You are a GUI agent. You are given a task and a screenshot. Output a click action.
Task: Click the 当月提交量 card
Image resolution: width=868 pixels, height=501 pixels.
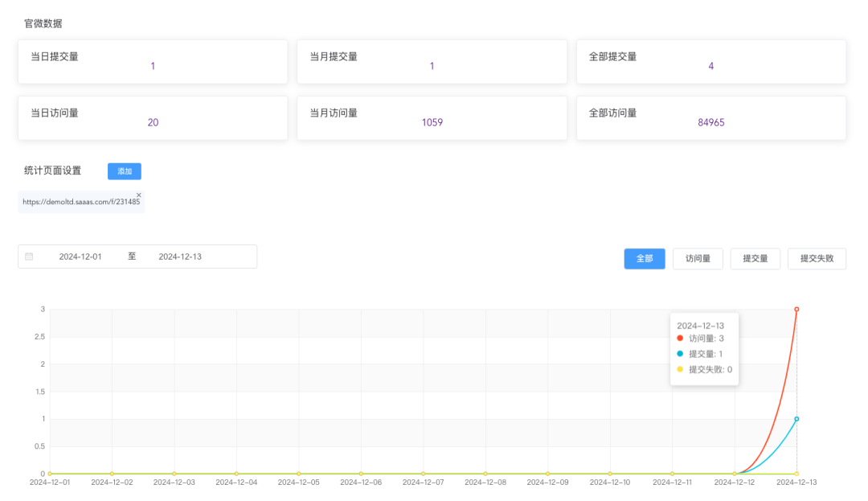pos(432,62)
